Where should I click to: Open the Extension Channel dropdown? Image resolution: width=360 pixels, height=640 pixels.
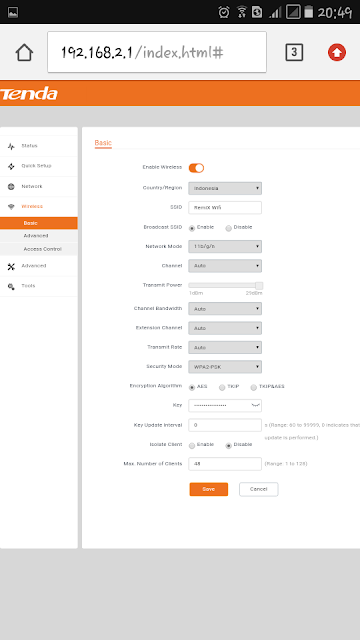[x=225, y=328]
